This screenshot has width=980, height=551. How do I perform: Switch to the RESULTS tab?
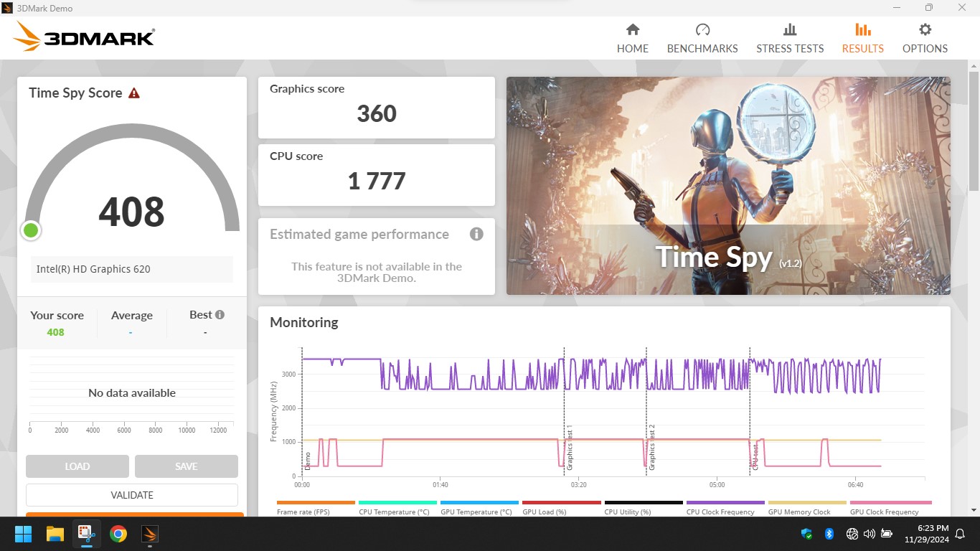click(x=862, y=39)
